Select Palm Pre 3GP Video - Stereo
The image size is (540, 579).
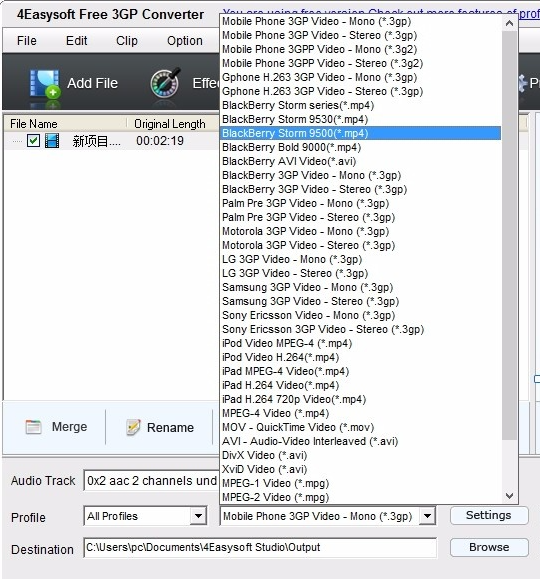click(x=360, y=217)
